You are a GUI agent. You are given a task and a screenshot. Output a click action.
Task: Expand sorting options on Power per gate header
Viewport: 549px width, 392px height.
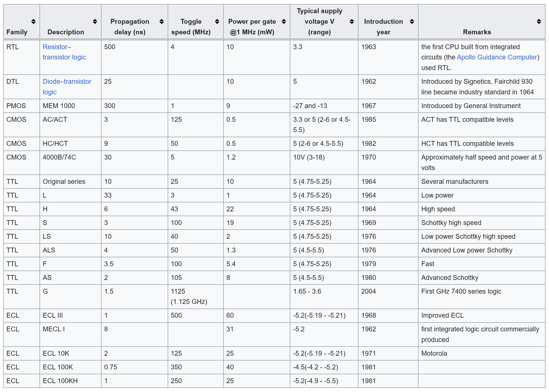click(284, 21)
